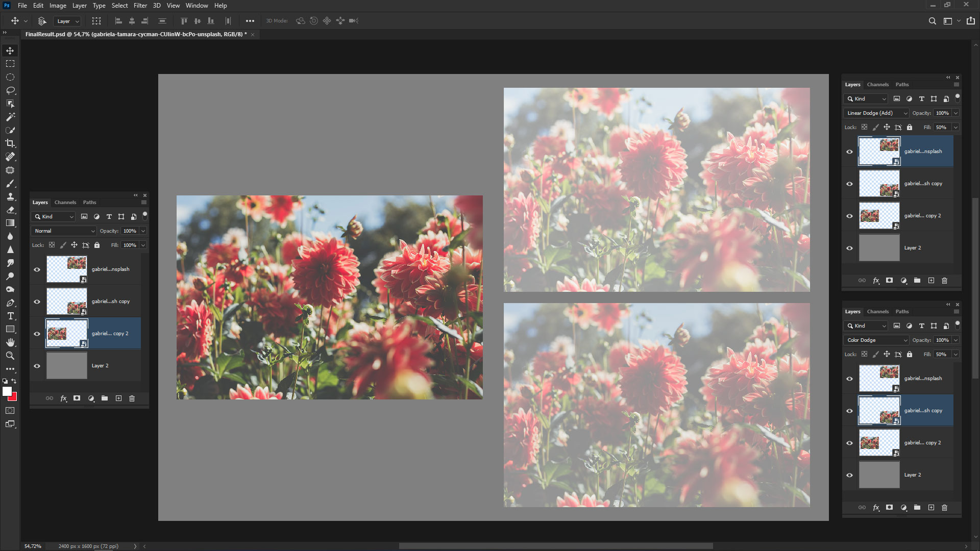
Task: Select the Crop tool
Action: tap(10, 143)
